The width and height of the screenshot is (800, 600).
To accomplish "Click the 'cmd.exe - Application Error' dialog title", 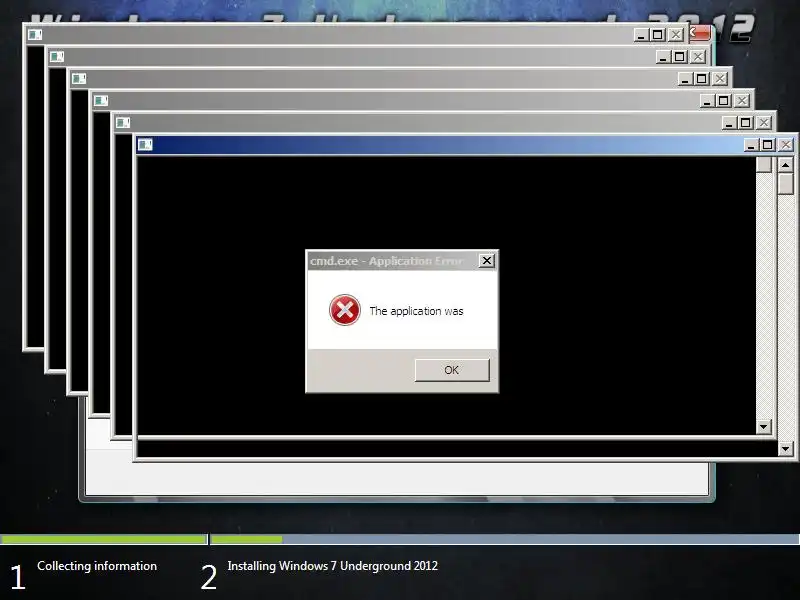I will coord(386,261).
